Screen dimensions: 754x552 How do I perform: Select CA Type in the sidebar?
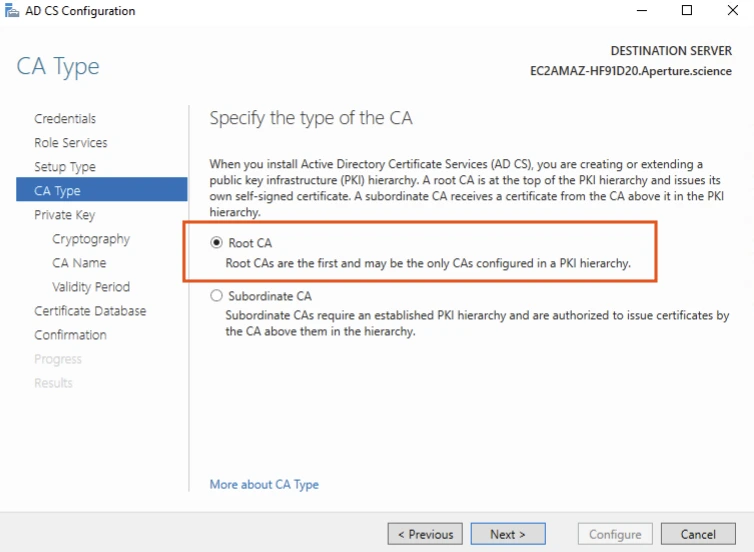point(57,191)
